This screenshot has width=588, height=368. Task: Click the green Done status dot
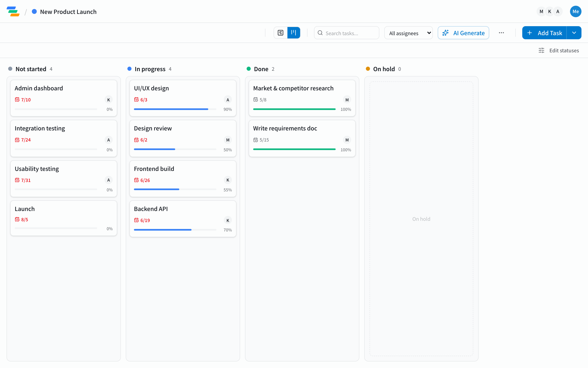(x=248, y=69)
